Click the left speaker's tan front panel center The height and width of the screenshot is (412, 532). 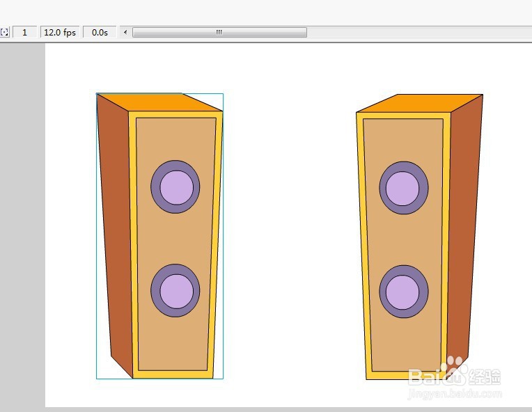tap(175, 244)
